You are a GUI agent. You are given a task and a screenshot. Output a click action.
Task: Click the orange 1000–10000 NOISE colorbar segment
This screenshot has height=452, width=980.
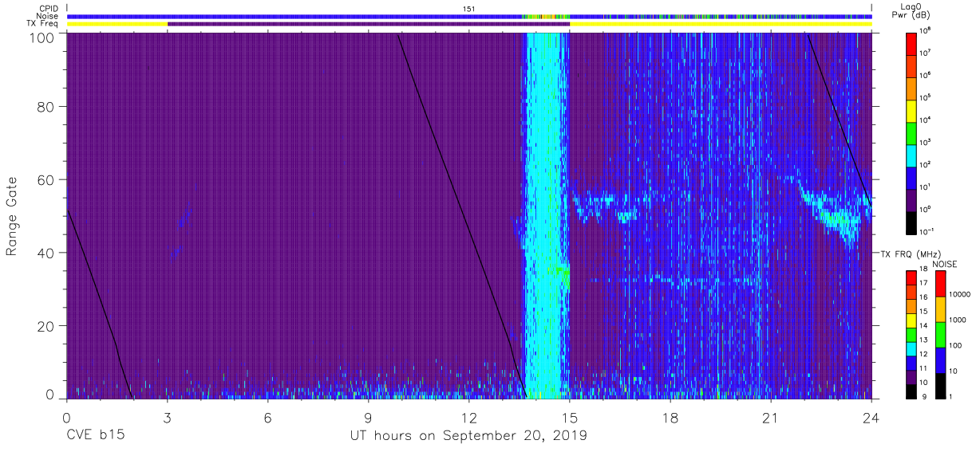940,309
